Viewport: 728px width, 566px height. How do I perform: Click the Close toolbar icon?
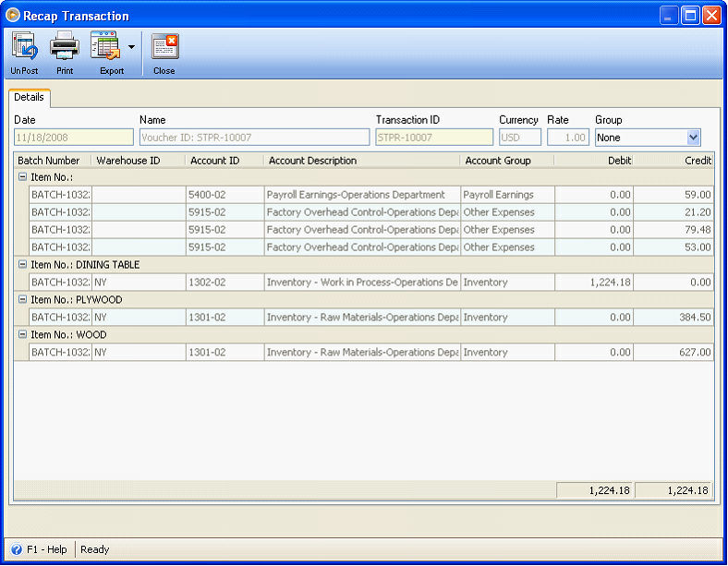click(x=164, y=46)
